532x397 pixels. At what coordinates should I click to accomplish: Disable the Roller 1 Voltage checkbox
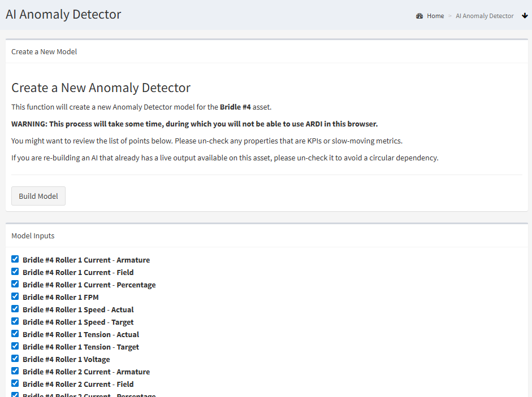[x=15, y=359]
